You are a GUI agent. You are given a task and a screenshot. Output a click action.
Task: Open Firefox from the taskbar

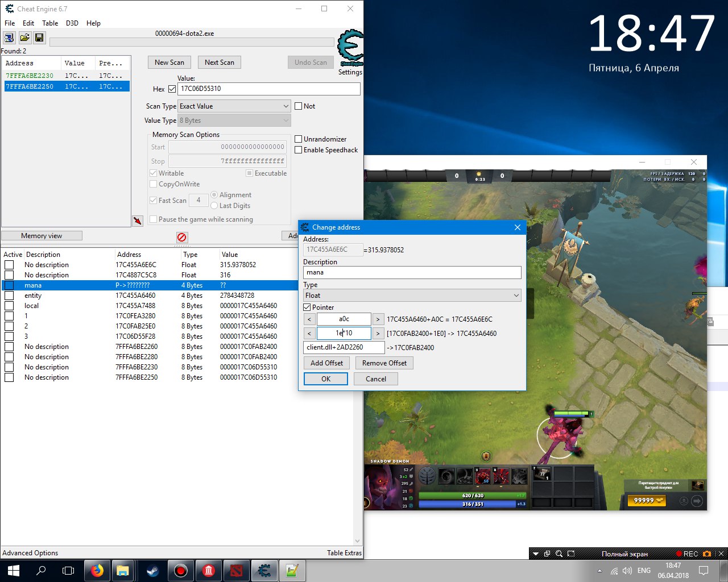pos(97,571)
